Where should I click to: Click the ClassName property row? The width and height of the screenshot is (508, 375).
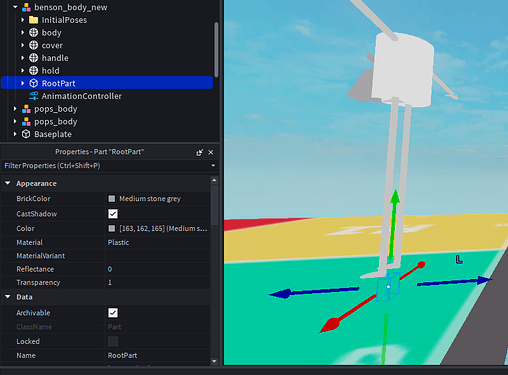[x=106, y=327]
